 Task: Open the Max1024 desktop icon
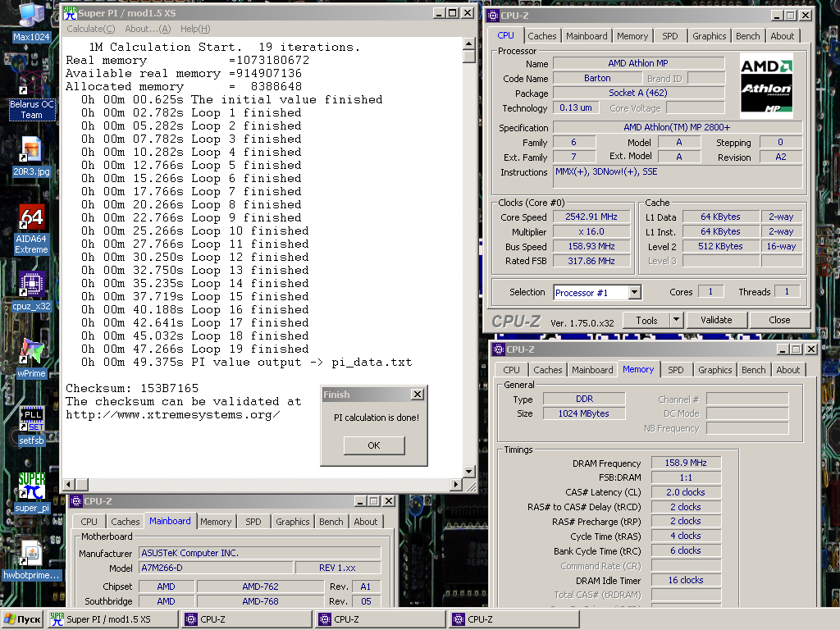(30, 21)
